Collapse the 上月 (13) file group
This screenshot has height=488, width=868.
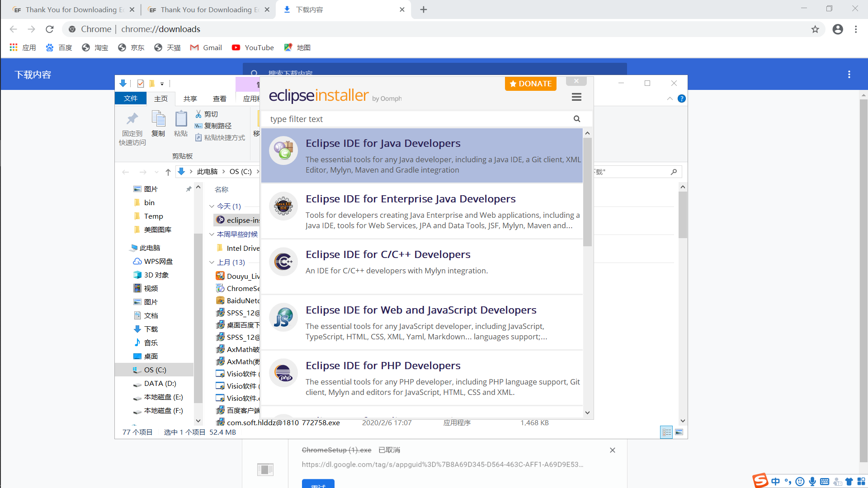pyautogui.click(x=212, y=262)
